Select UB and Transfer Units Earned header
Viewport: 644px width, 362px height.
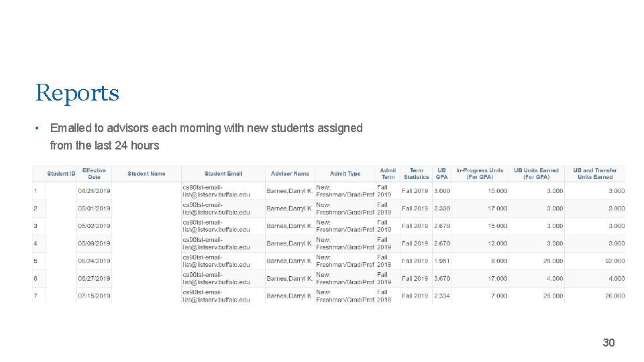(595, 174)
